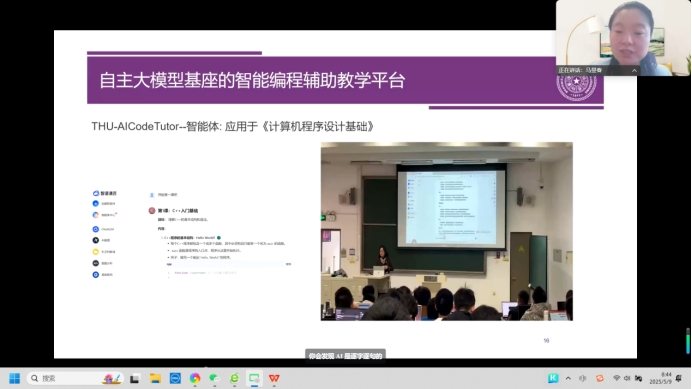Open the green e browser icon
This screenshot has width=692, height=389.
(x=234, y=378)
